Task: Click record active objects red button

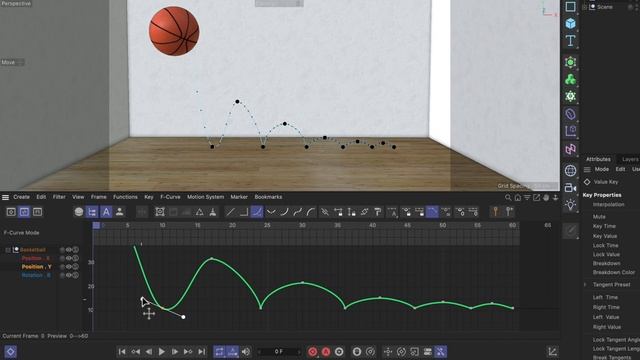Action: click(x=313, y=351)
